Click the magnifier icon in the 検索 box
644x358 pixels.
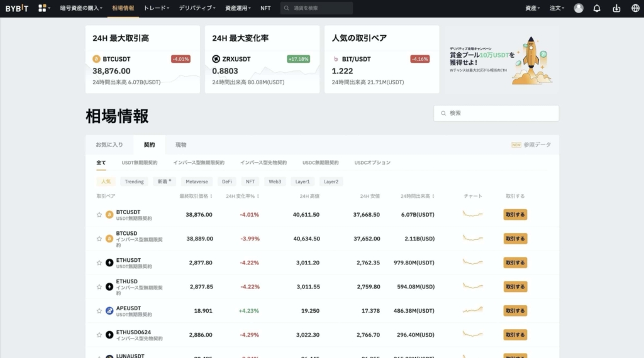443,113
